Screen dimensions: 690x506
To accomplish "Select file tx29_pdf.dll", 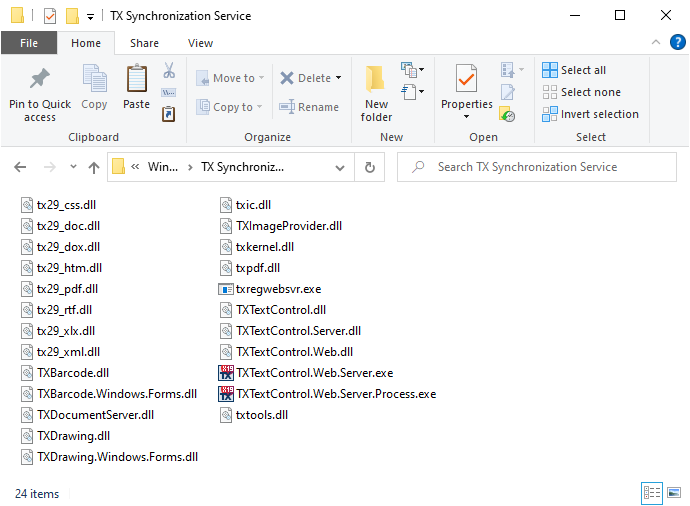I will pos(59,289).
